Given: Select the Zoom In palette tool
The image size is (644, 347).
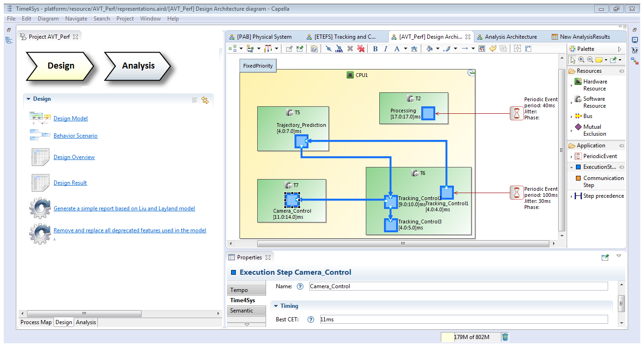Looking at the screenshot, I should 581,60.
